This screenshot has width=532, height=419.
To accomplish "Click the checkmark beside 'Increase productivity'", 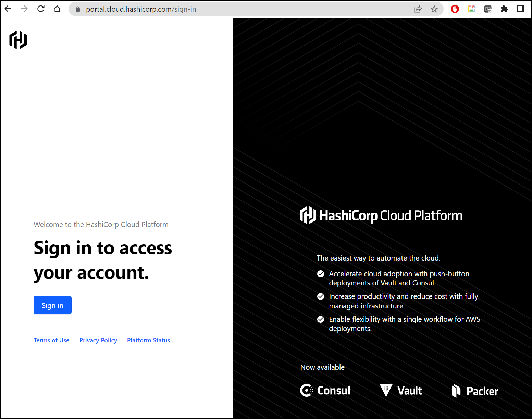I will 321,296.
